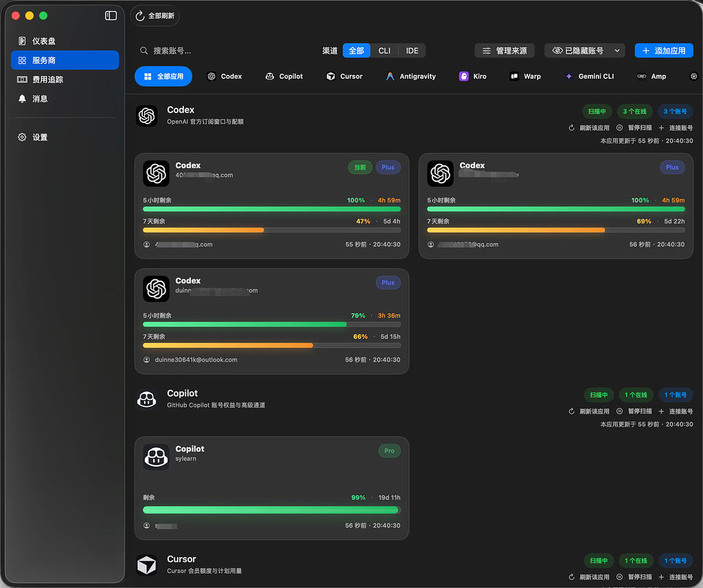Select the 全部应用 tab
Viewport: 703px width, 588px height.
pyautogui.click(x=163, y=76)
